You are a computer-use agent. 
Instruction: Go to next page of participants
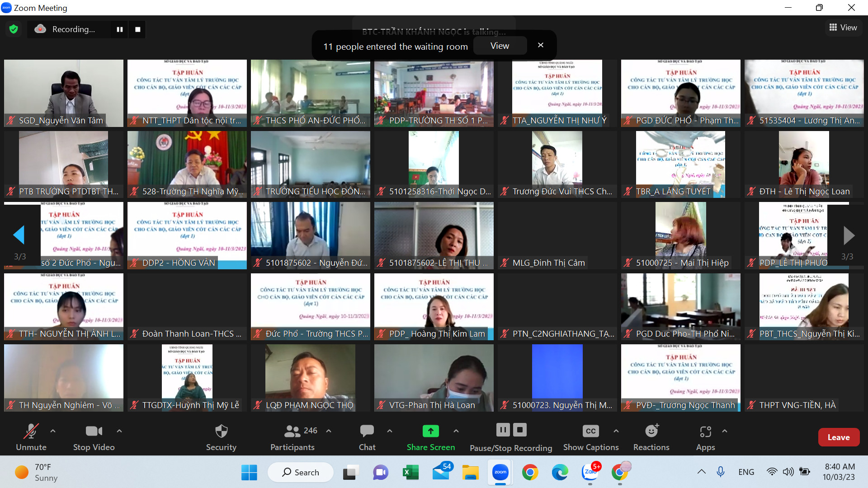coord(849,235)
